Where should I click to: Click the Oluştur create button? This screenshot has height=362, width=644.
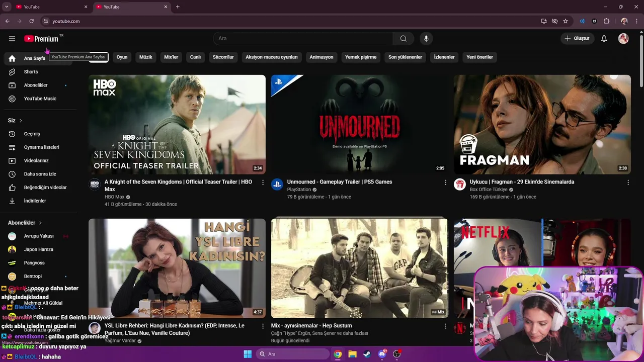click(577, 39)
